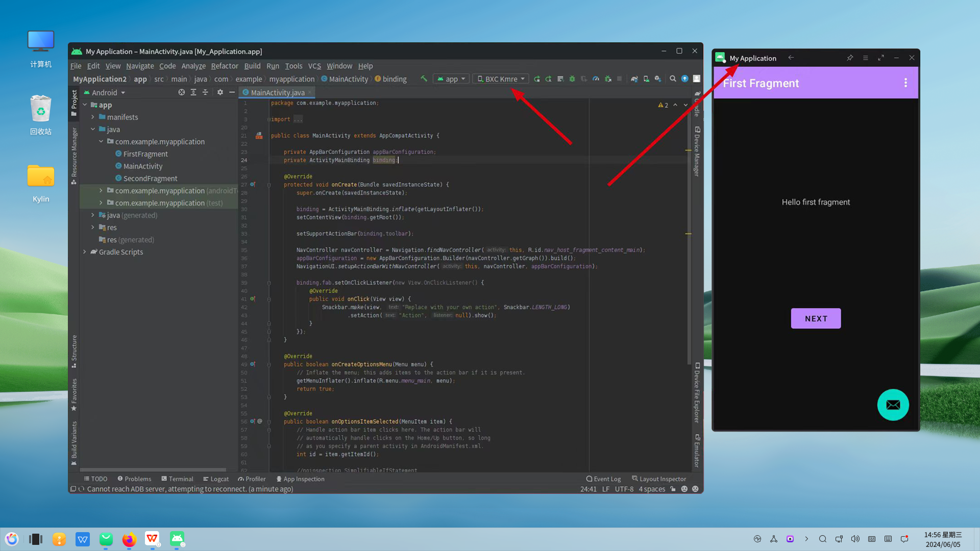Toggle the Build Variants side panel
980x551 pixels.
(74, 442)
